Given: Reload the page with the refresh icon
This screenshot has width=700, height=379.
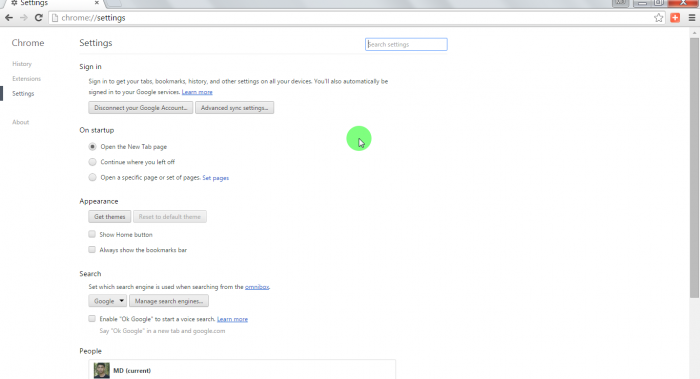Looking at the screenshot, I should click(38, 18).
